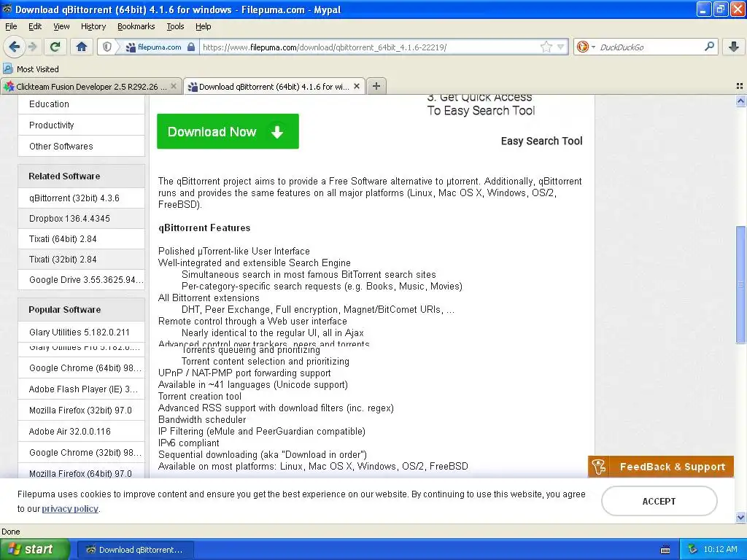Open the URL history dropdown arrow

[561, 47]
